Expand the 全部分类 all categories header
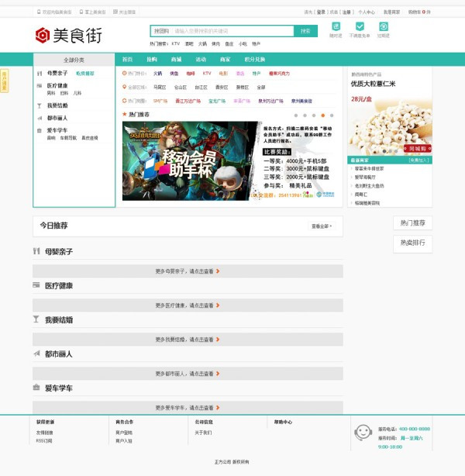The image size is (465, 476). [74, 60]
